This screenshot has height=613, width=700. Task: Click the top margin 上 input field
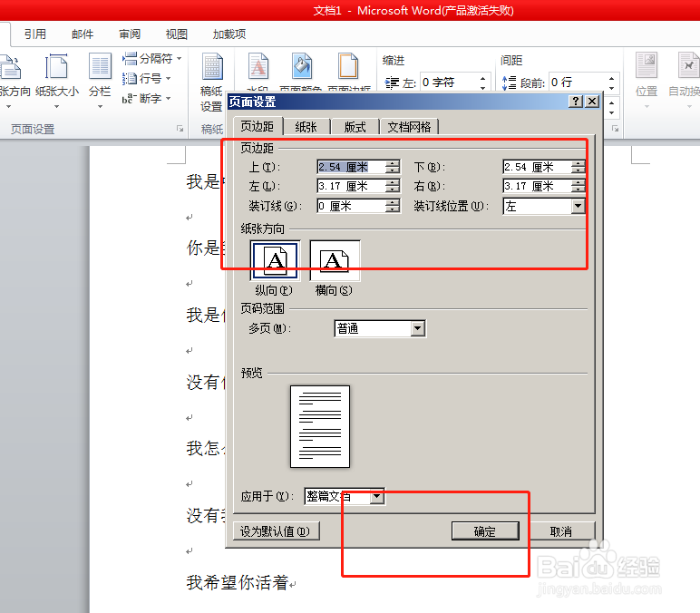(351, 167)
